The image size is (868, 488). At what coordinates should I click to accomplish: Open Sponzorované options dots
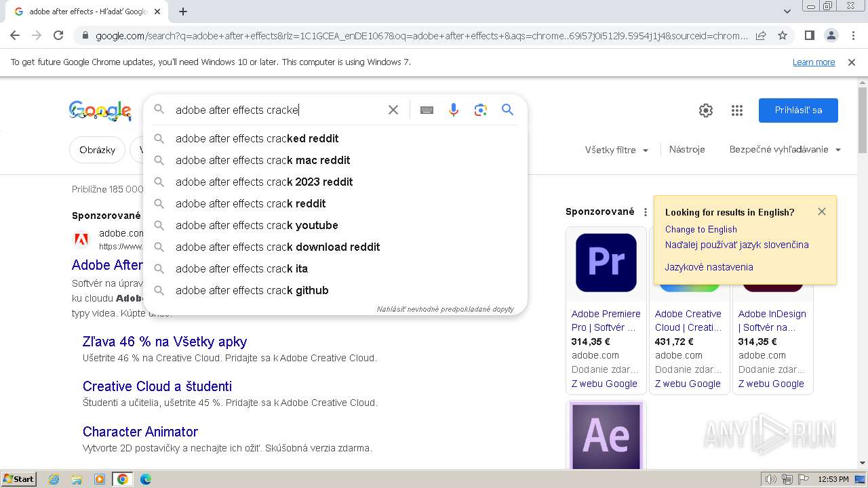pos(645,212)
